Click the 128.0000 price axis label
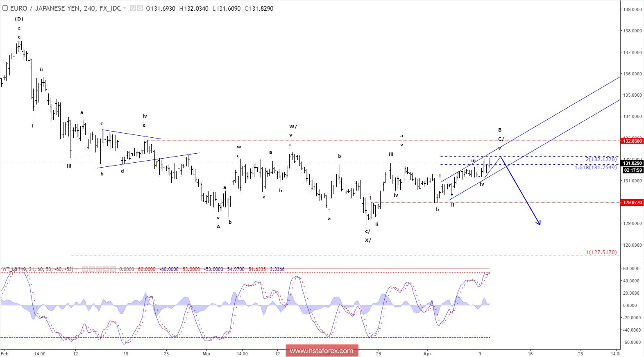Image resolution: width=644 pixels, height=357 pixels. click(x=633, y=245)
